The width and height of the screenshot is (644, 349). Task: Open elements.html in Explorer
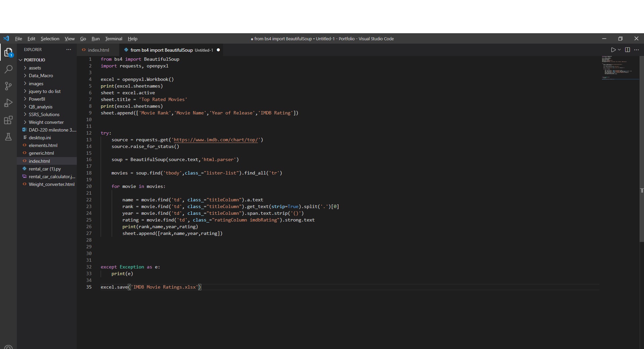tap(47, 145)
